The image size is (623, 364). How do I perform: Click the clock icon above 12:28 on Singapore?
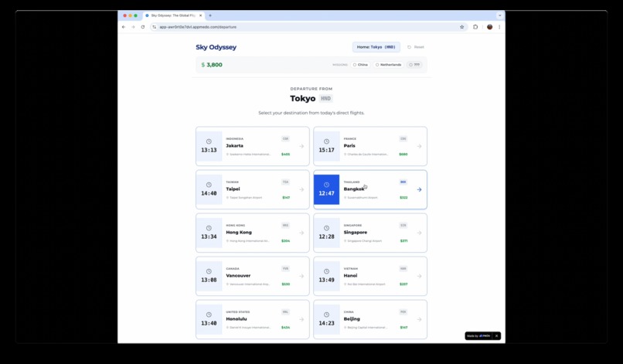point(327,228)
